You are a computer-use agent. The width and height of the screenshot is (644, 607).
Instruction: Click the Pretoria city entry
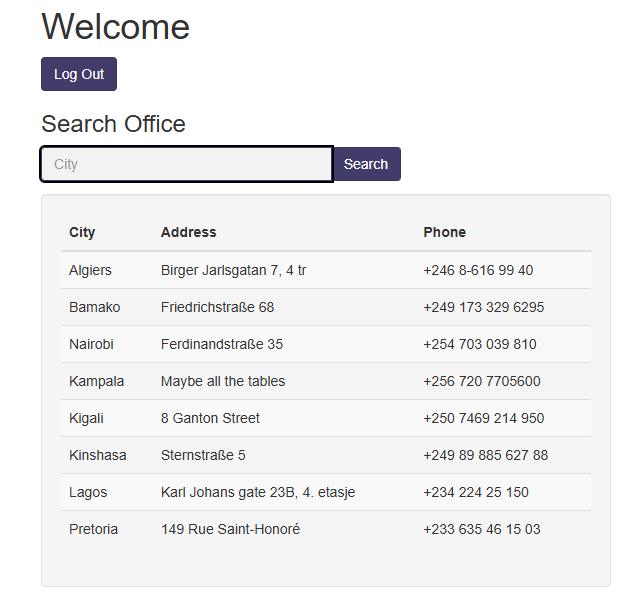click(x=93, y=529)
